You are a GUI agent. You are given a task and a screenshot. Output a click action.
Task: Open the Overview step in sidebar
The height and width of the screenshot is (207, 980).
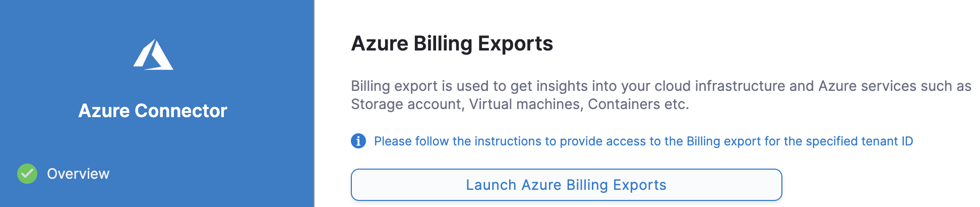(78, 174)
